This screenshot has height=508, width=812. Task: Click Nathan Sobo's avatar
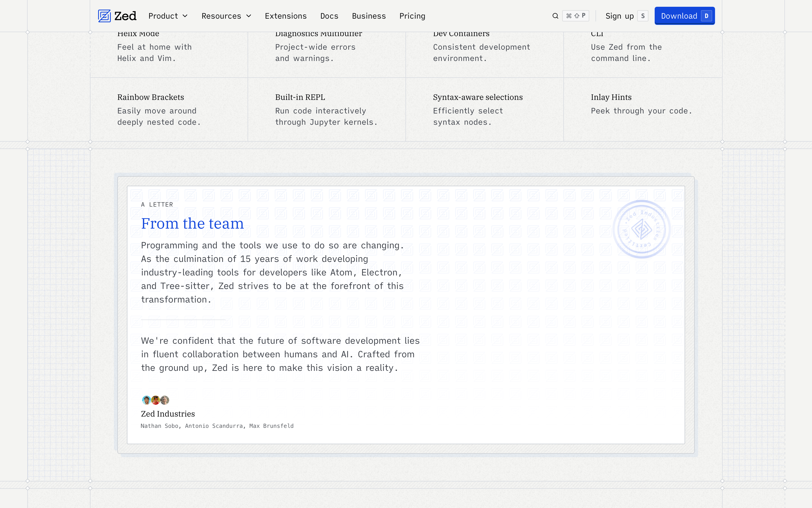pos(146,400)
